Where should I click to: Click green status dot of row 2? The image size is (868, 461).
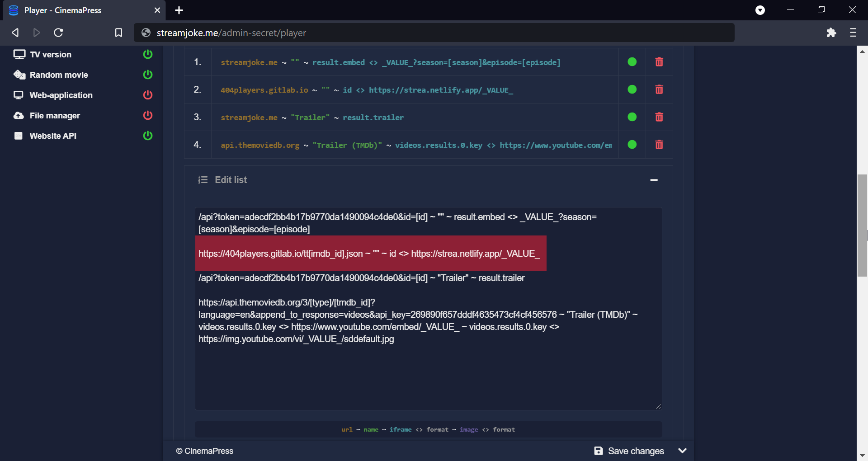pyautogui.click(x=632, y=89)
